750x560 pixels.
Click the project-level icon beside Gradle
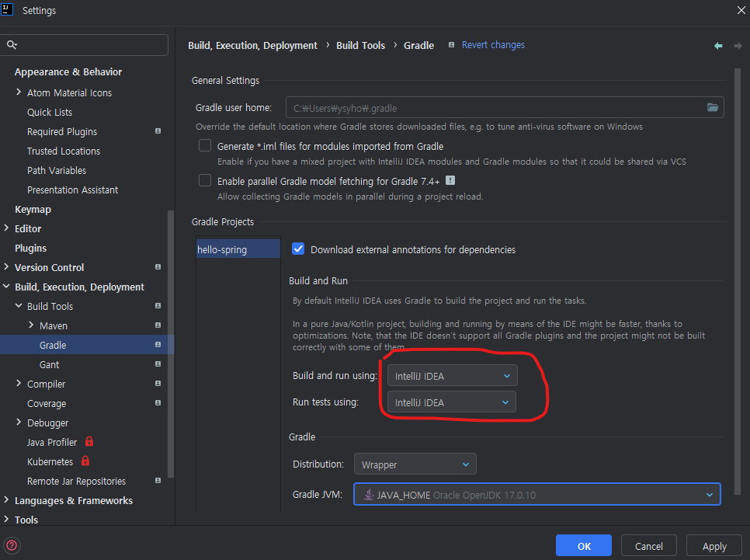tap(158, 345)
